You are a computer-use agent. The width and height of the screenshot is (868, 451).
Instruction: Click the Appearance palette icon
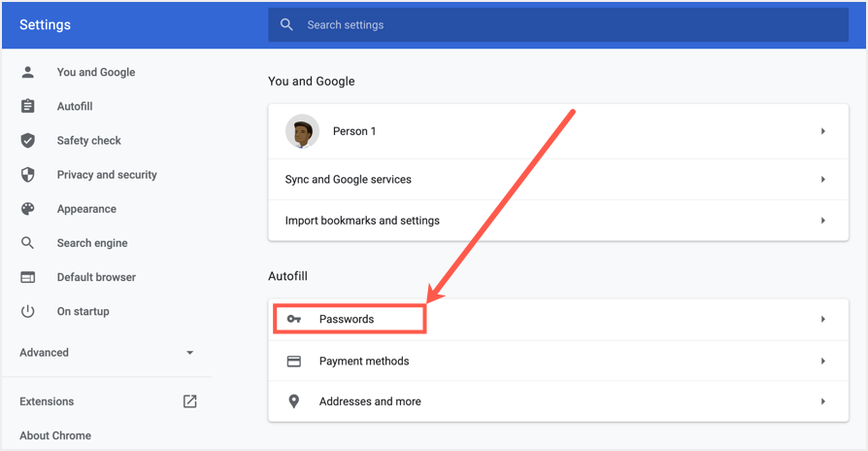pos(28,209)
